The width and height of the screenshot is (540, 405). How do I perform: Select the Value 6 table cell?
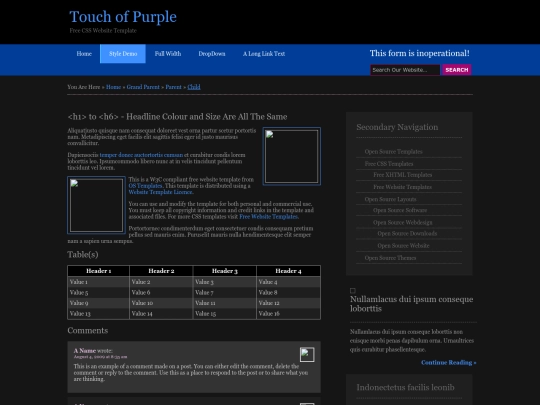coord(161,293)
